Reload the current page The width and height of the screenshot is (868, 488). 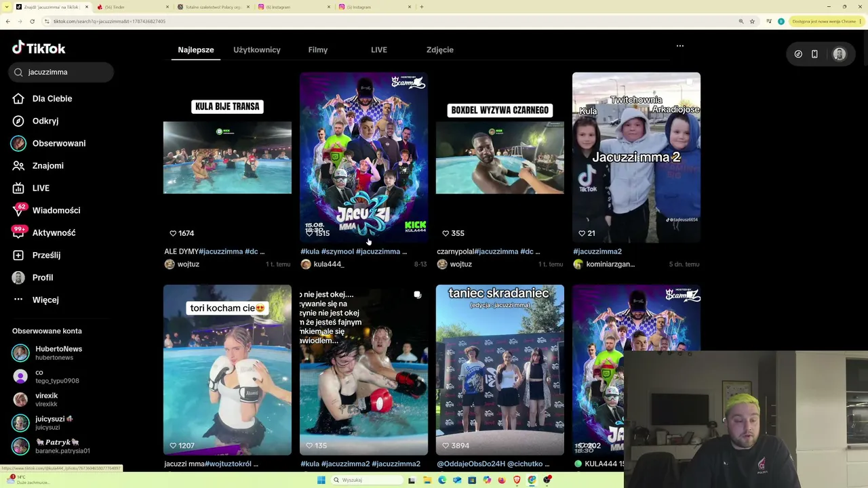32,21
